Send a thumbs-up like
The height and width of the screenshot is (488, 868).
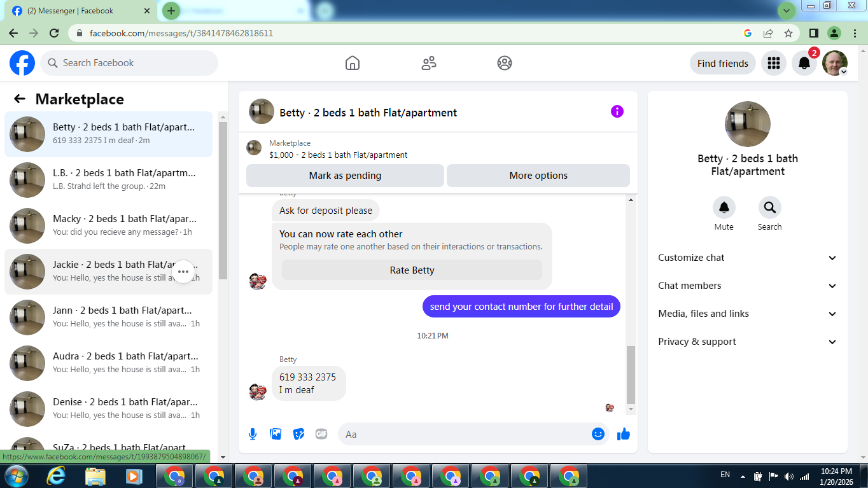tap(624, 434)
